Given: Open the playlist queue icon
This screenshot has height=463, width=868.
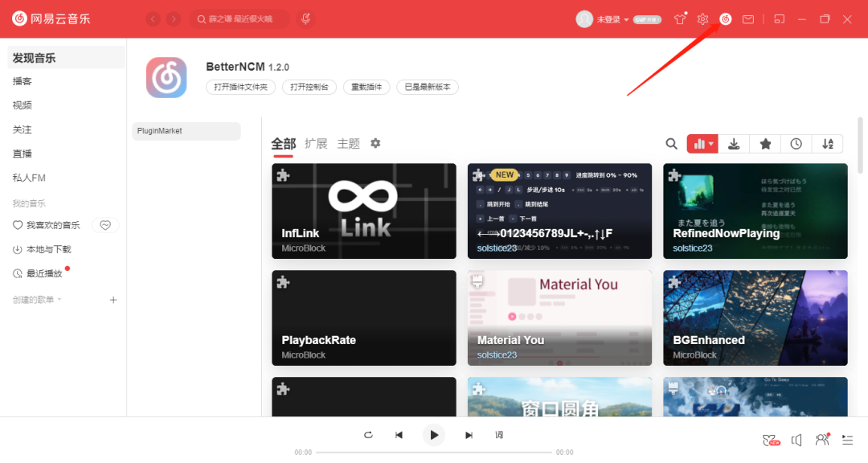Looking at the screenshot, I should (847, 440).
